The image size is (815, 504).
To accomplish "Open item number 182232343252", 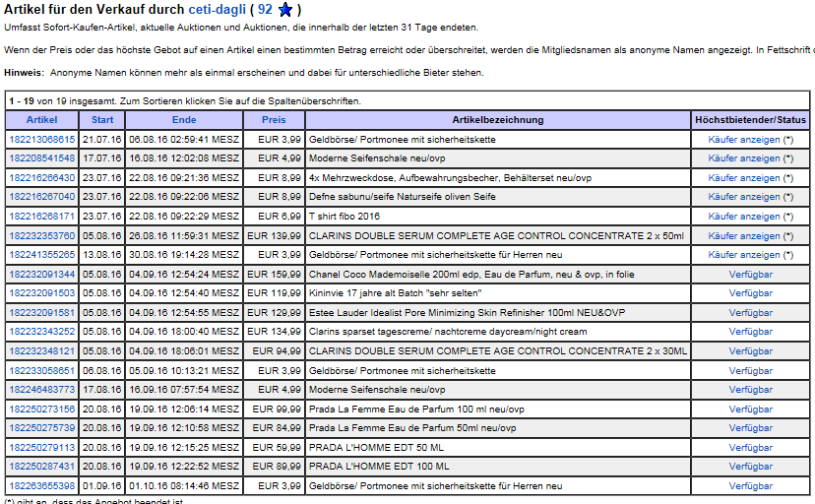I will point(42,332).
